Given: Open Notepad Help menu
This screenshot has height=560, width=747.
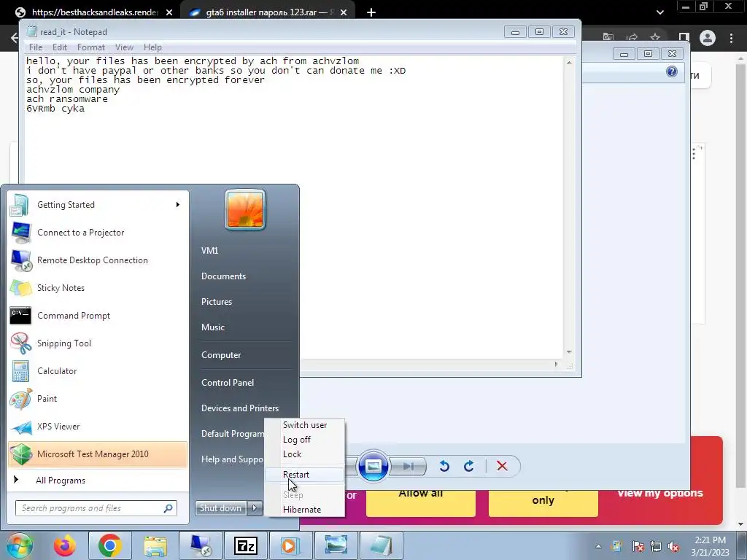Looking at the screenshot, I should click(x=152, y=47).
